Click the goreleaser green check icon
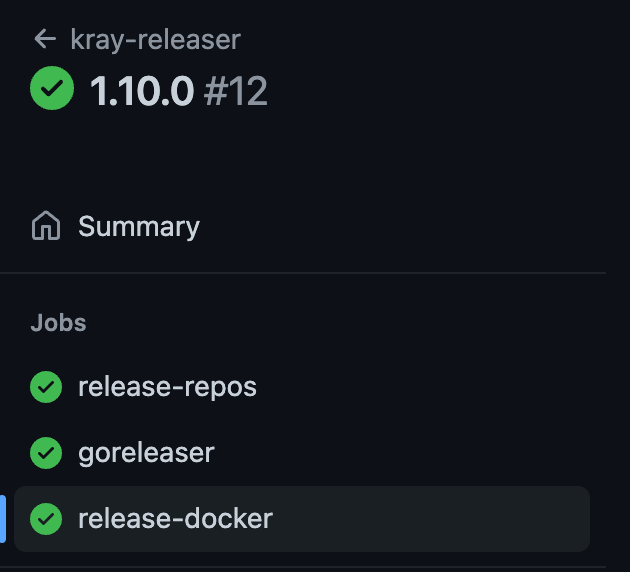Viewport: 630px width, 572px height. pyautogui.click(x=46, y=453)
